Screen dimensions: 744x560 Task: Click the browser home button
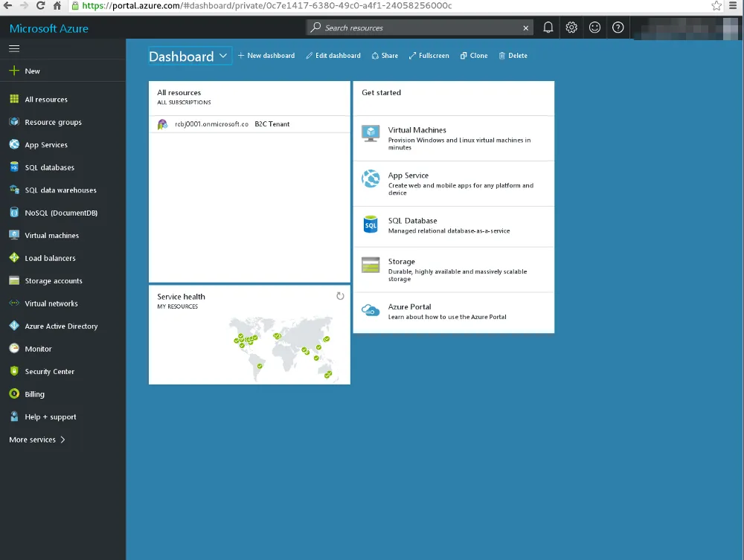(x=57, y=6)
